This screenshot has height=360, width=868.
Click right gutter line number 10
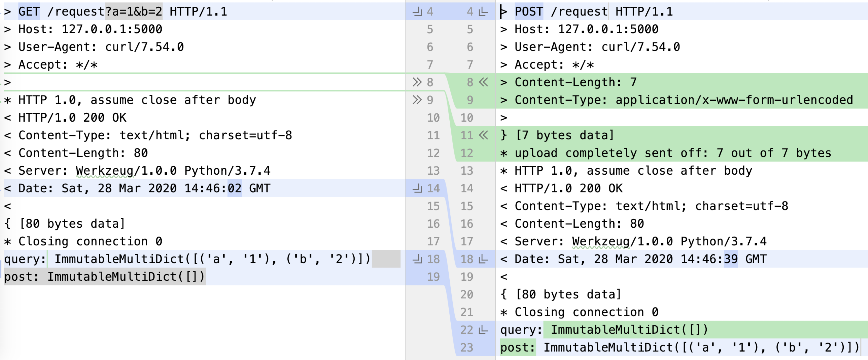[x=467, y=118]
